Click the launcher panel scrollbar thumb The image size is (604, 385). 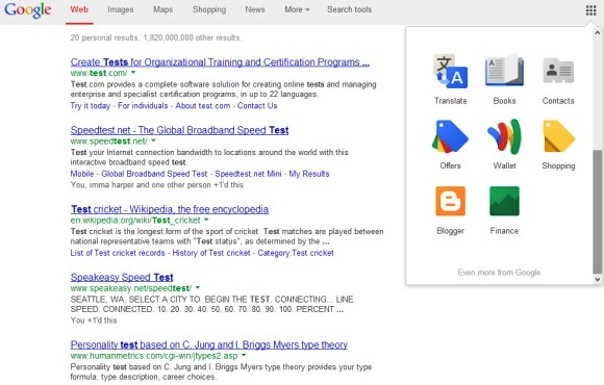pyautogui.click(x=597, y=212)
